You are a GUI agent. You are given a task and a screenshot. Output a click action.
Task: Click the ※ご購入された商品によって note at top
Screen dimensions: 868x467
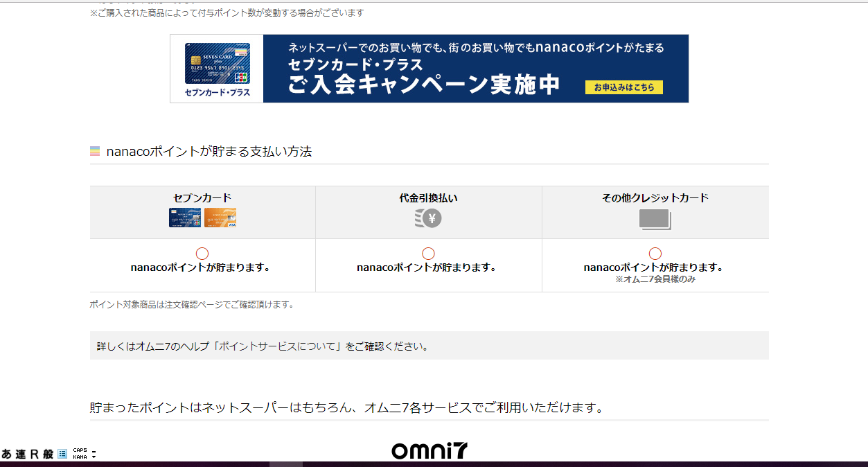coord(227,13)
